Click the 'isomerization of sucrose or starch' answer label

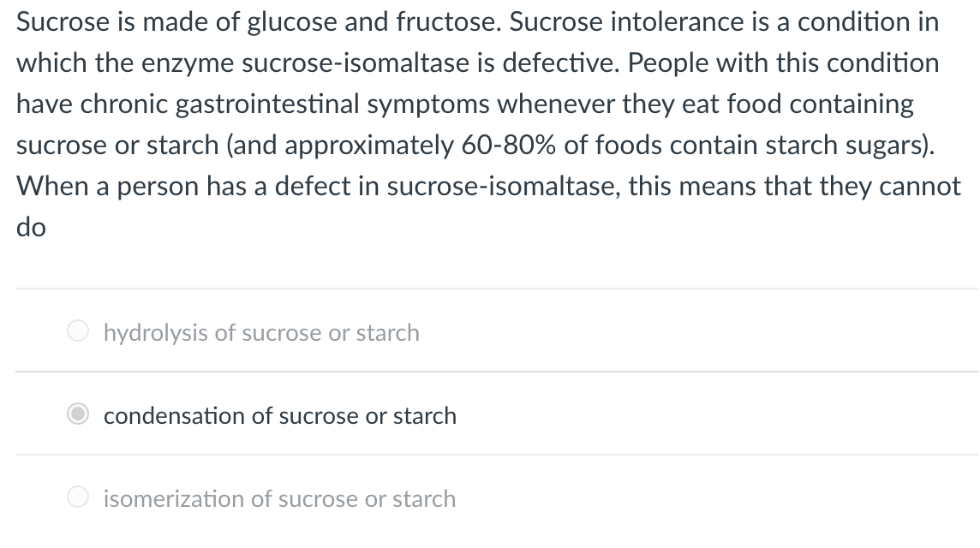coord(279,499)
